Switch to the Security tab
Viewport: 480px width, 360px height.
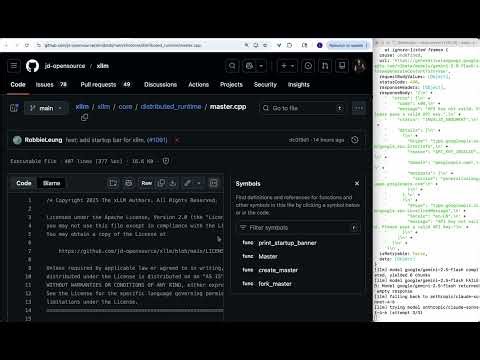(265, 85)
